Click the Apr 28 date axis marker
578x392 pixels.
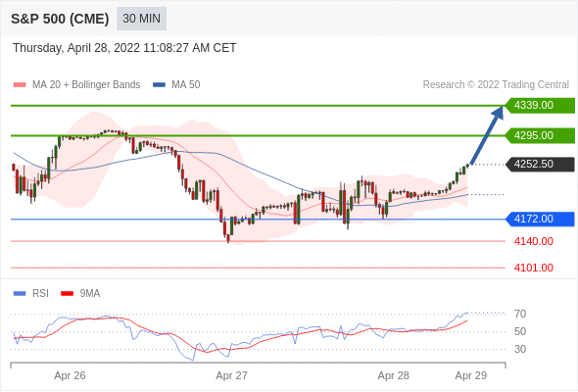click(x=393, y=375)
